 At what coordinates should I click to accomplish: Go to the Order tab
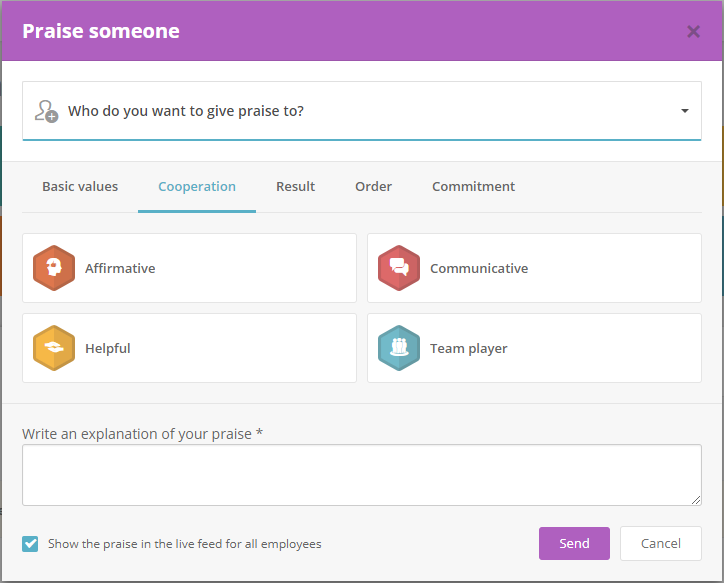374,186
